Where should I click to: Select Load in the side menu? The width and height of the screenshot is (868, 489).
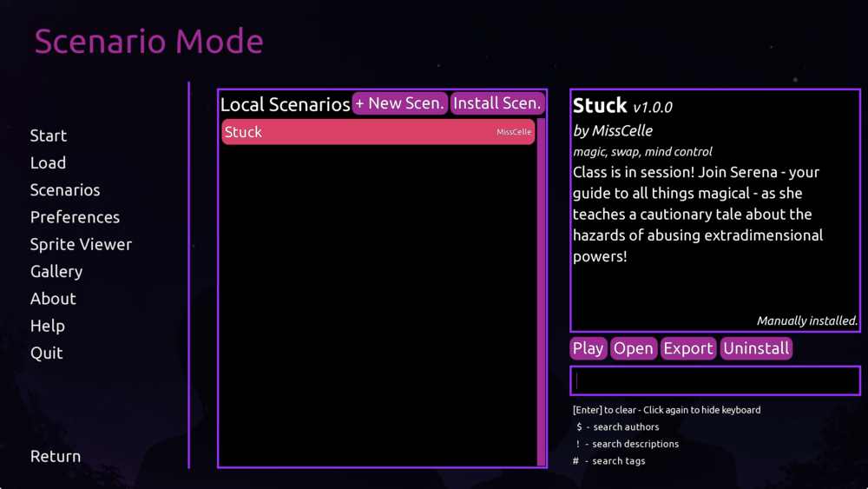coord(48,162)
